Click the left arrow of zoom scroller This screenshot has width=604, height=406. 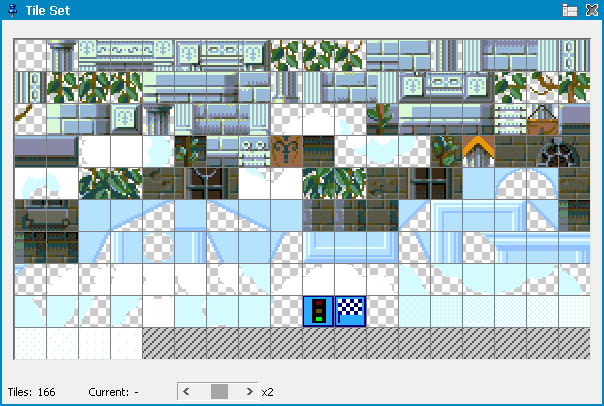186,392
